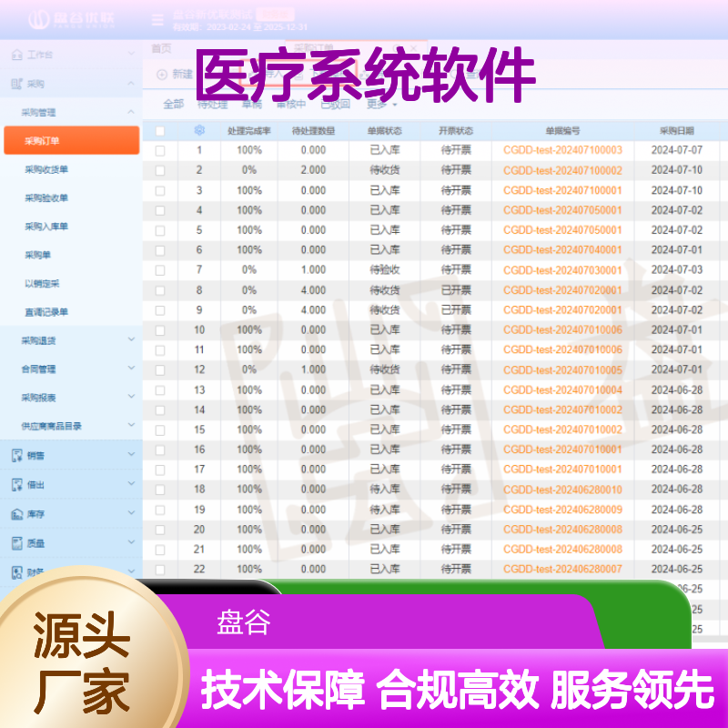Open order CGDD-test-20240628007

click(562, 570)
